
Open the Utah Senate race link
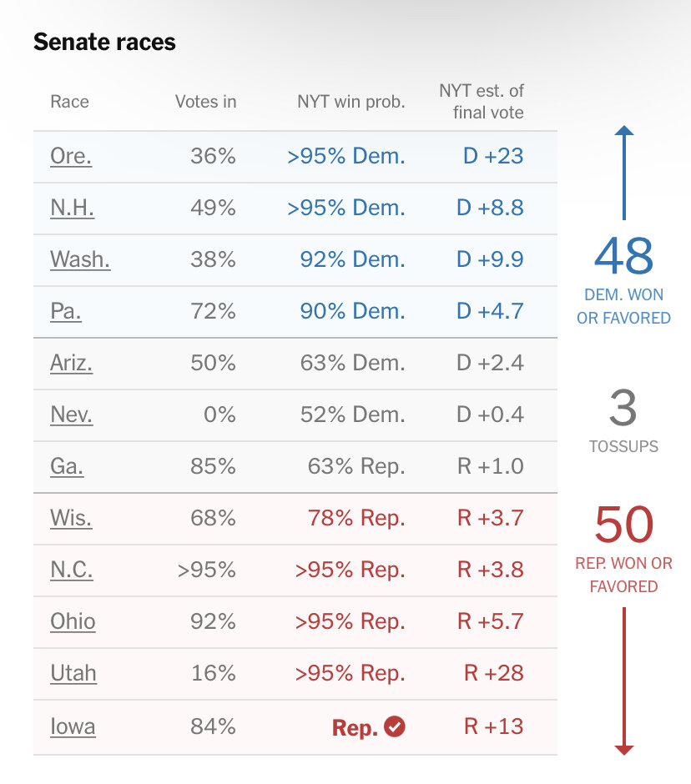click(73, 673)
